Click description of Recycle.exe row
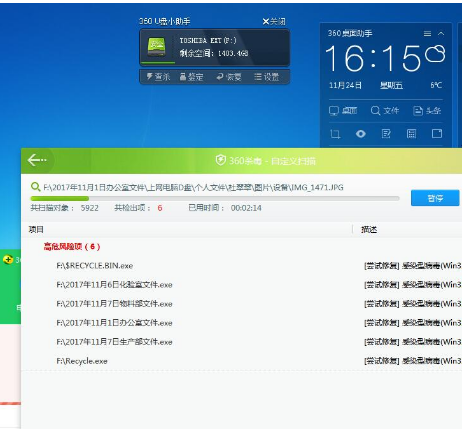 tap(413, 361)
